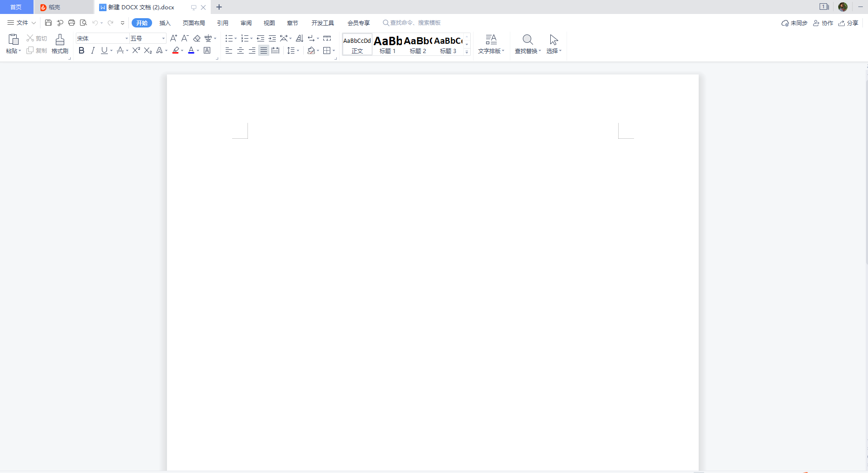
Task: Click the red highlight color button
Action: 176,50
